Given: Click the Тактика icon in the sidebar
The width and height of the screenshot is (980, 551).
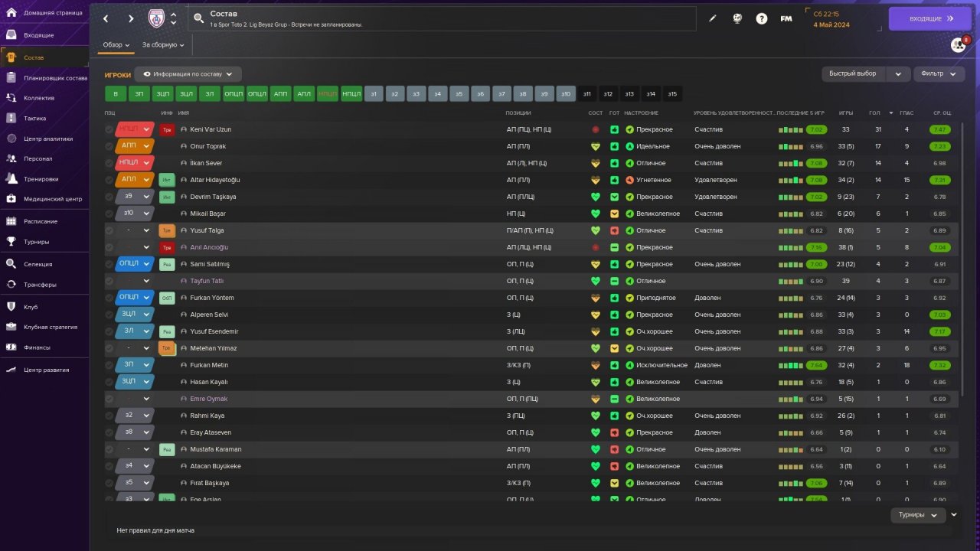Looking at the screenshot, I should [x=11, y=118].
